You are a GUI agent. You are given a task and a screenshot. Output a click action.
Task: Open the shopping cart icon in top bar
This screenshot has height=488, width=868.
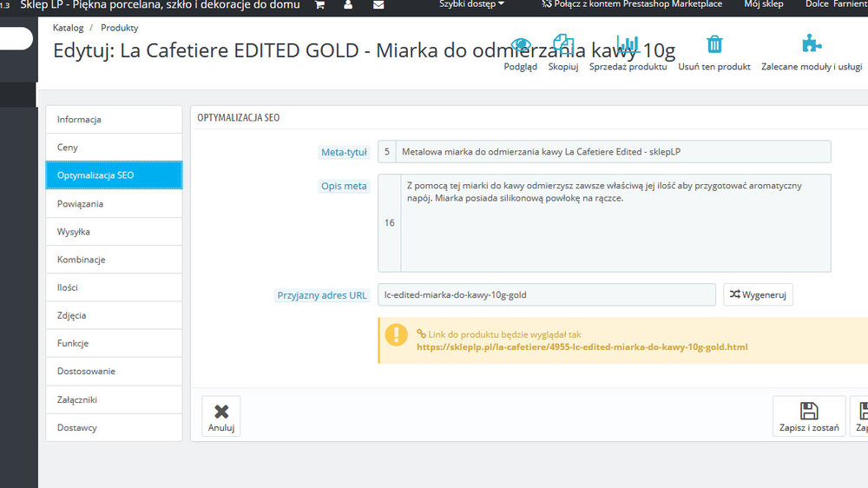tap(320, 4)
